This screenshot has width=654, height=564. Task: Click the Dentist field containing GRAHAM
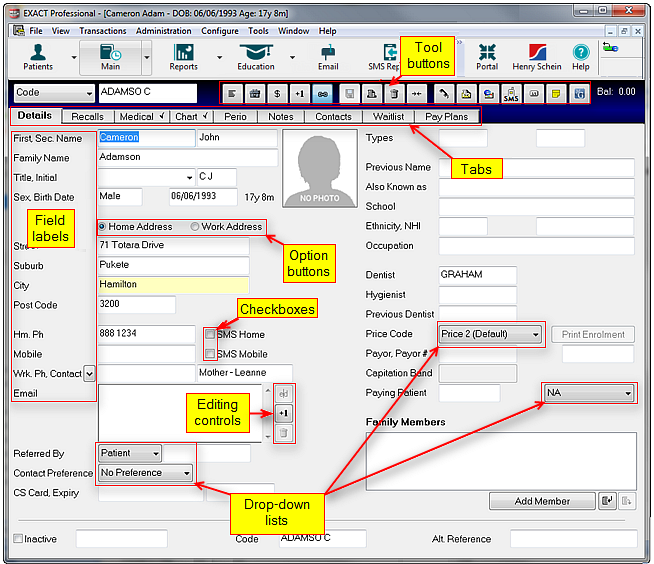point(478,275)
